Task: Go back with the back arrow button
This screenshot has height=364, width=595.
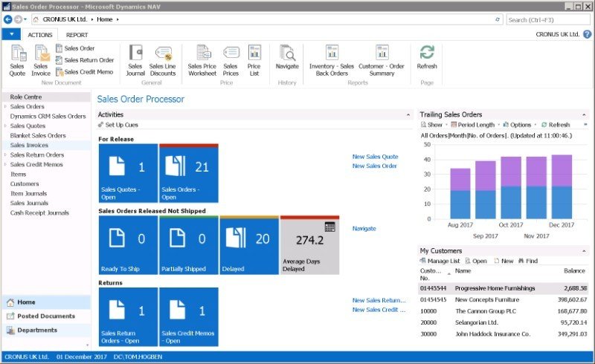Action: (x=8, y=19)
